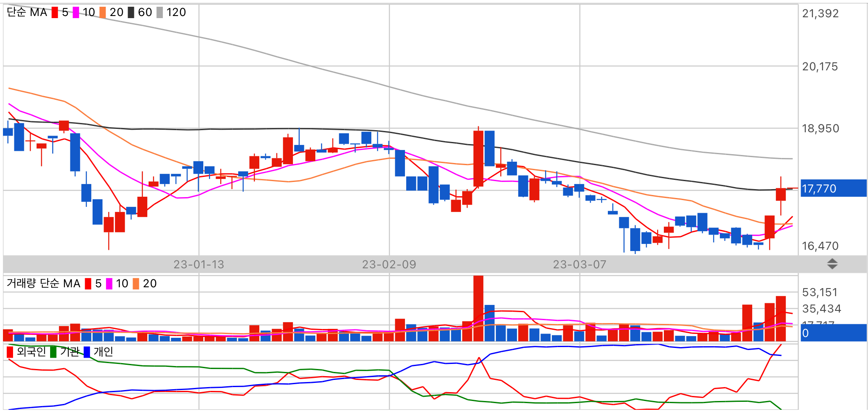Click the blue 개인 legend swatch
The image size is (868, 417).
pos(87,352)
